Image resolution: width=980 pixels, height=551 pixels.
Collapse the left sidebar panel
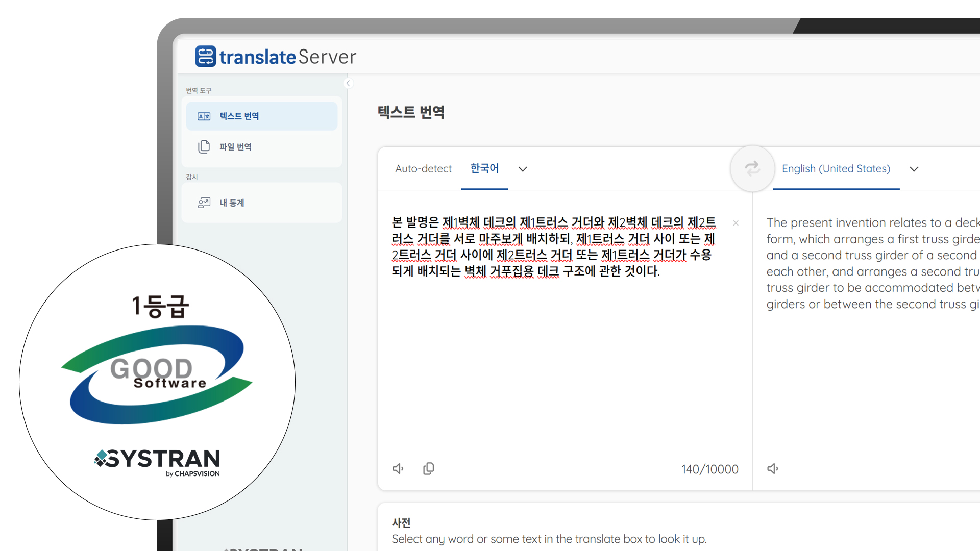click(349, 83)
